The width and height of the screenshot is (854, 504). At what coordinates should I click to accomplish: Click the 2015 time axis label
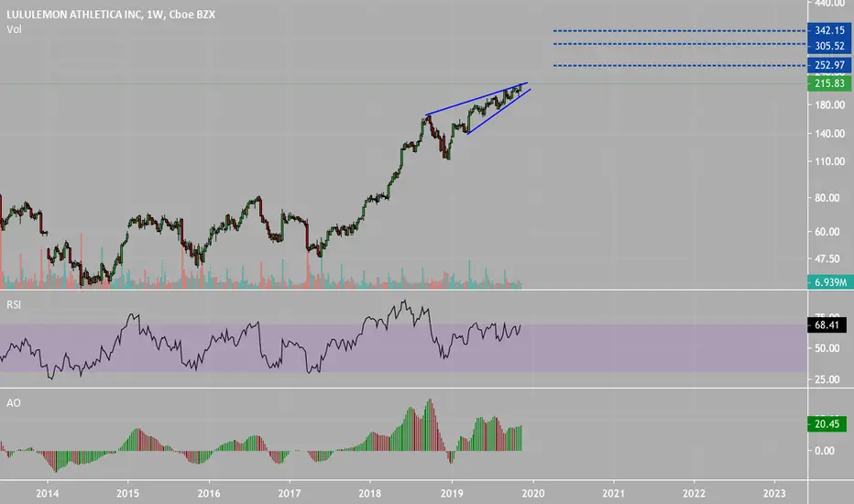128,494
